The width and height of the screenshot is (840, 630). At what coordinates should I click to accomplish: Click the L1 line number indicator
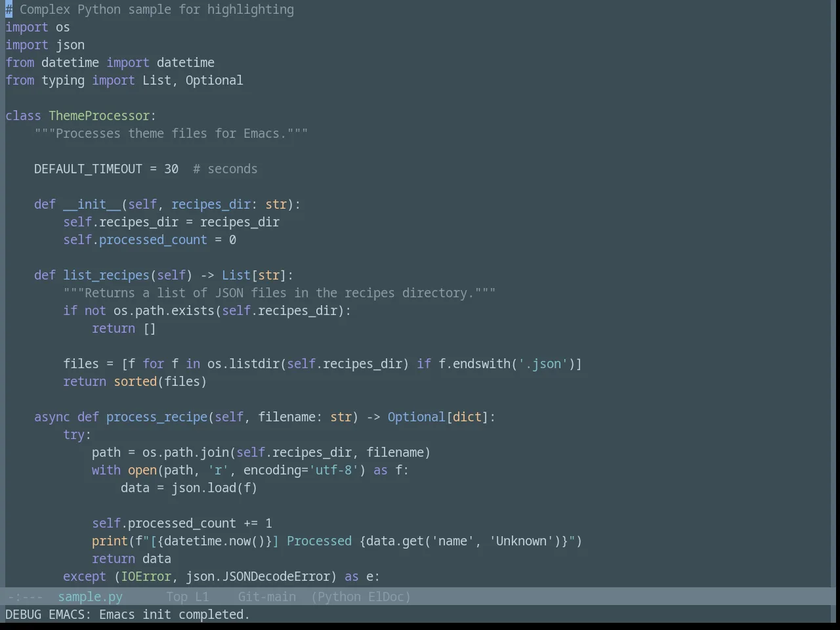[x=201, y=597]
